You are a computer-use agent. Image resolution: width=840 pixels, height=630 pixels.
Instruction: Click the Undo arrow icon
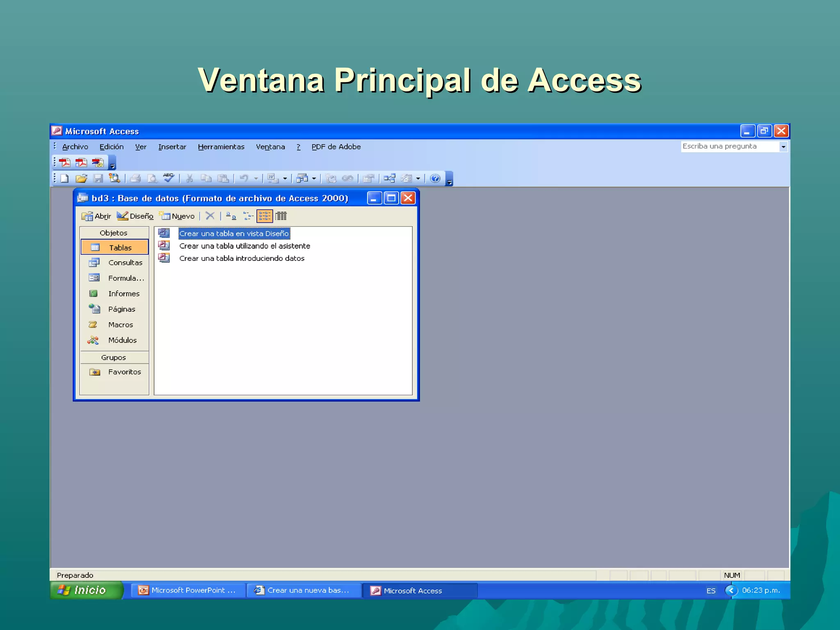(244, 178)
